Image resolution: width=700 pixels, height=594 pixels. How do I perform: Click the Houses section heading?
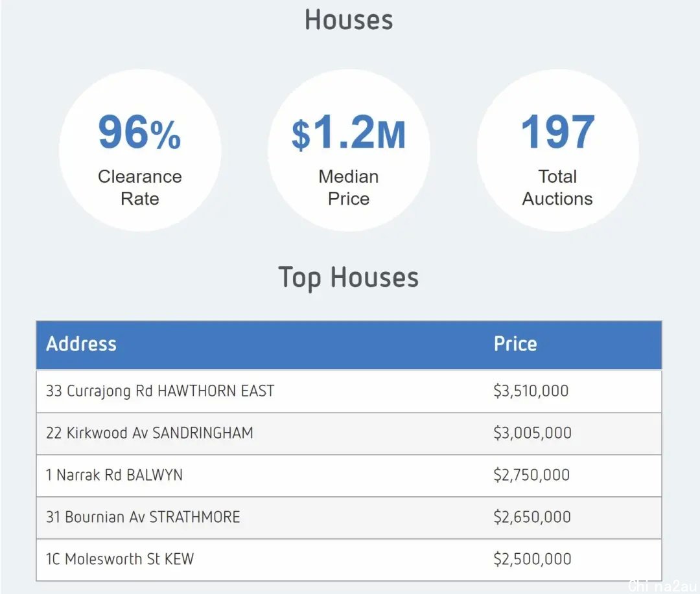(x=349, y=20)
